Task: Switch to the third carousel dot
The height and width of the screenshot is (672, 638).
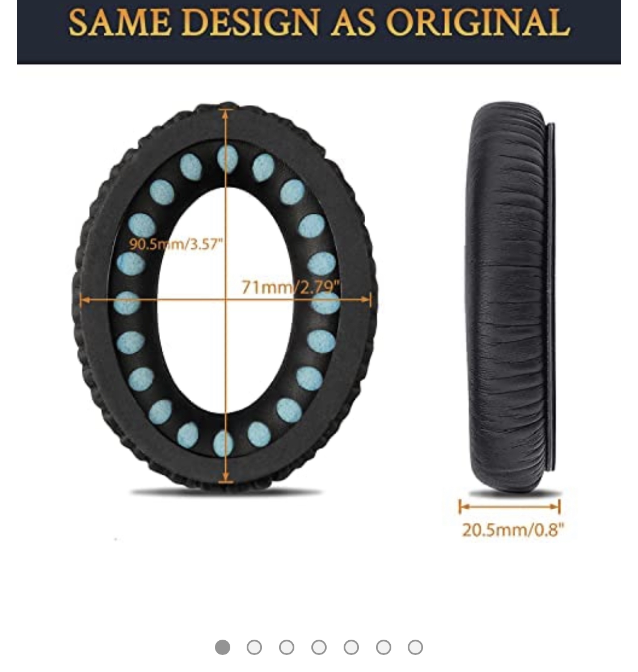Action: point(286,646)
